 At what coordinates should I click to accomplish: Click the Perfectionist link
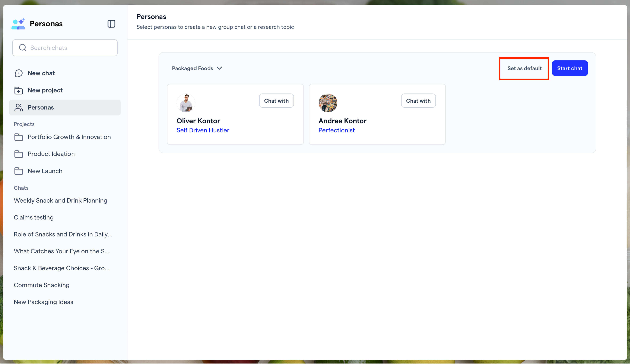coord(336,130)
